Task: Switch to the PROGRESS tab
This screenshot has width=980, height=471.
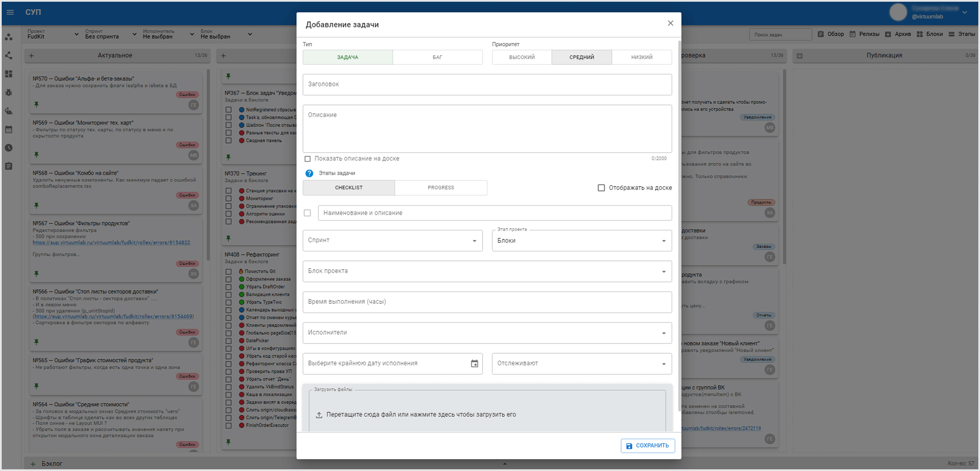Action: tap(441, 188)
